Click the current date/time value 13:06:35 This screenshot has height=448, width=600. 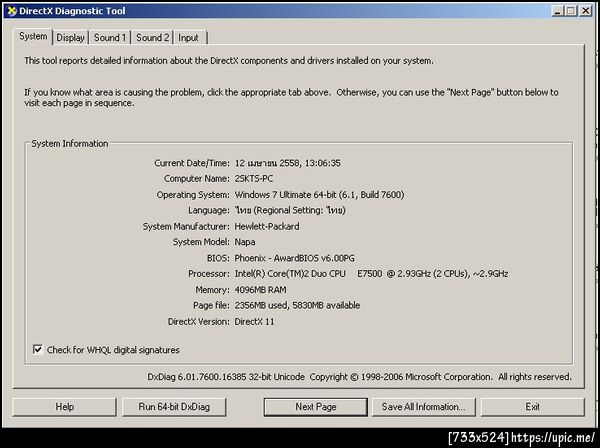287,163
